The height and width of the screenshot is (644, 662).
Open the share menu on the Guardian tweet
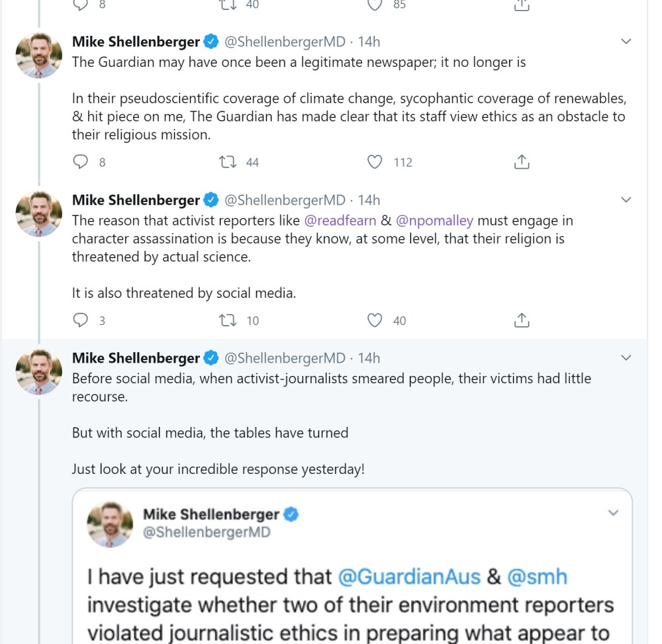(x=521, y=161)
